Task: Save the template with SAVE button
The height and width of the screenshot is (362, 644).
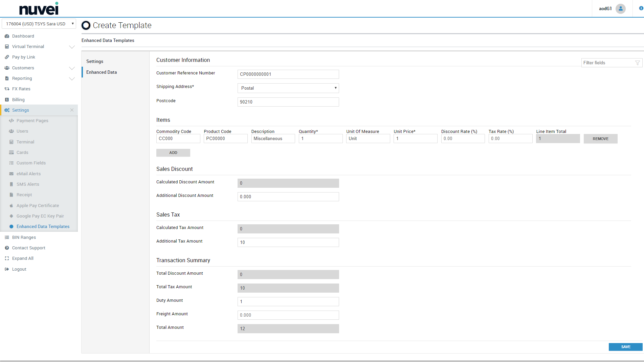Action: click(x=625, y=347)
